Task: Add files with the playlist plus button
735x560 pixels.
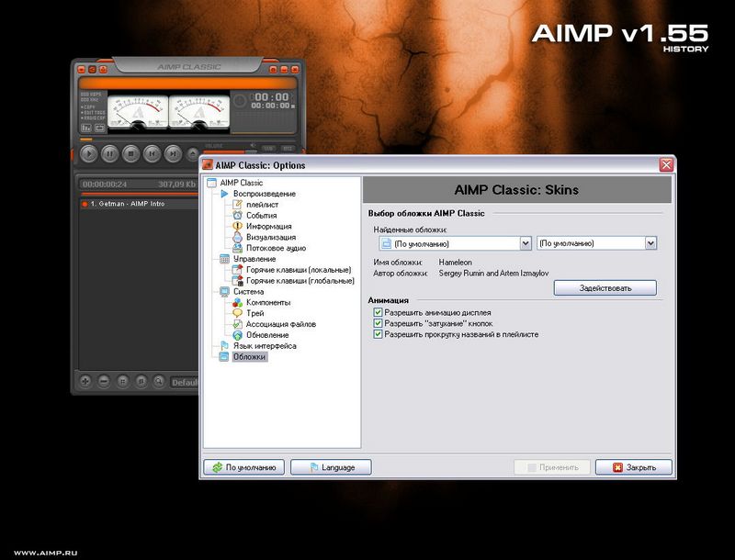Action: pyautogui.click(x=85, y=381)
